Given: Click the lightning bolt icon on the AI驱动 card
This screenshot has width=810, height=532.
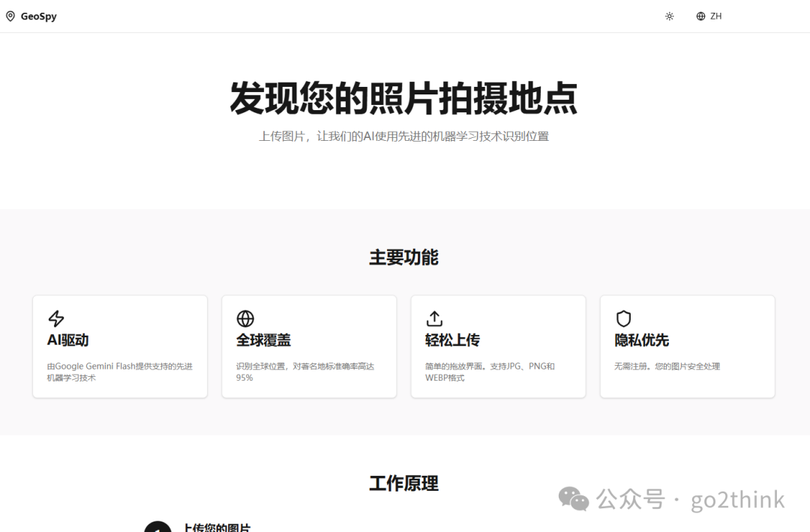Looking at the screenshot, I should (56, 318).
